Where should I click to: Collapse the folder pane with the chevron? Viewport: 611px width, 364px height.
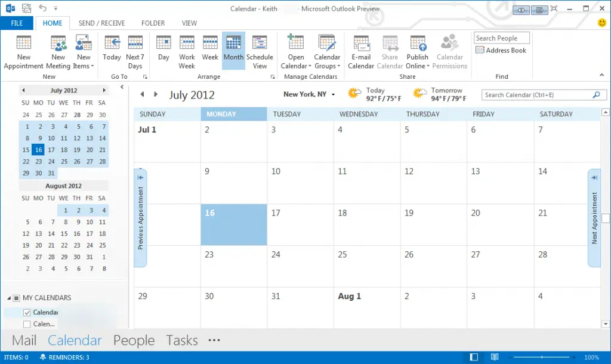coord(122,87)
